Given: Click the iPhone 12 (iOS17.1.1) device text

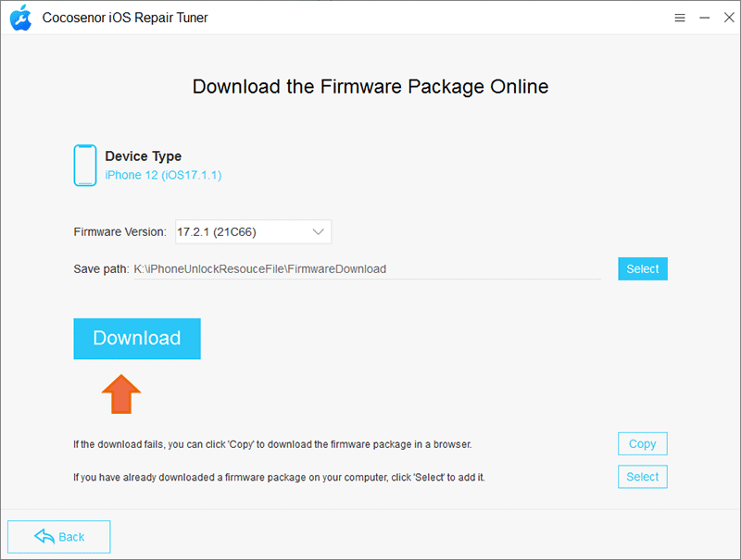Looking at the screenshot, I should coord(163,175).
